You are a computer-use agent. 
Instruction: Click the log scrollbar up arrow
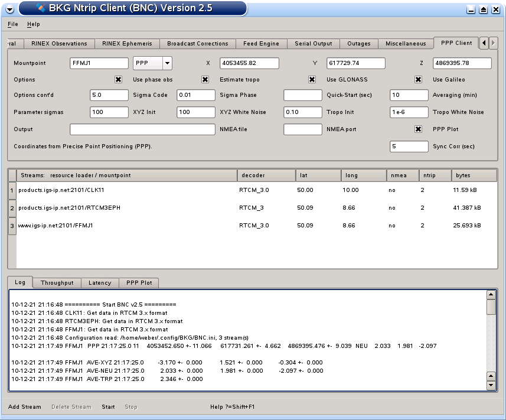tap(491, 295)
